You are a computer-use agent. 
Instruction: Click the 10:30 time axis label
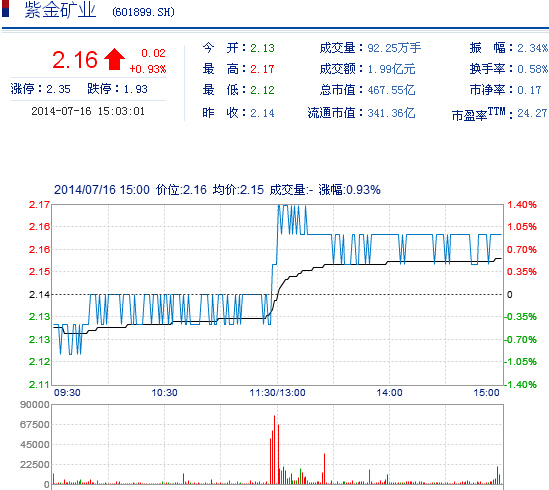[164, 393]
